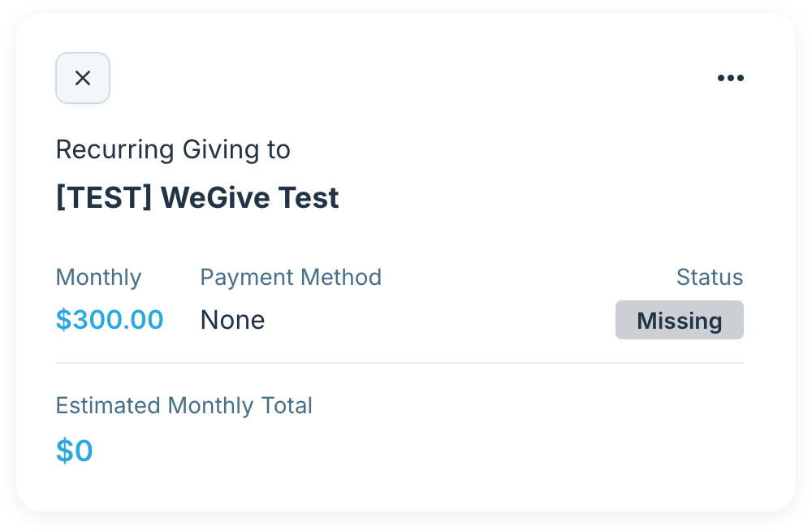Click the word WeGive in the title

[216, 197]
